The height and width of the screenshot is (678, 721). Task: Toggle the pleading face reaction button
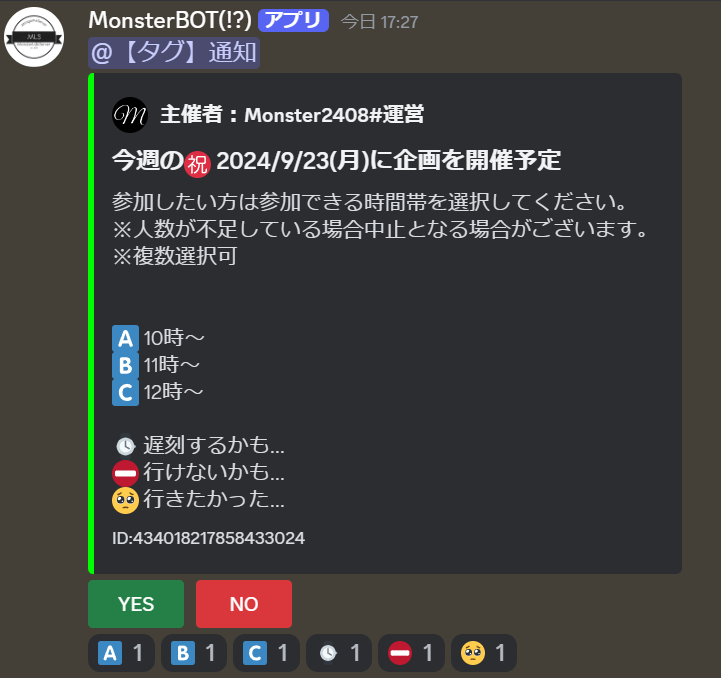pos(484,653)
